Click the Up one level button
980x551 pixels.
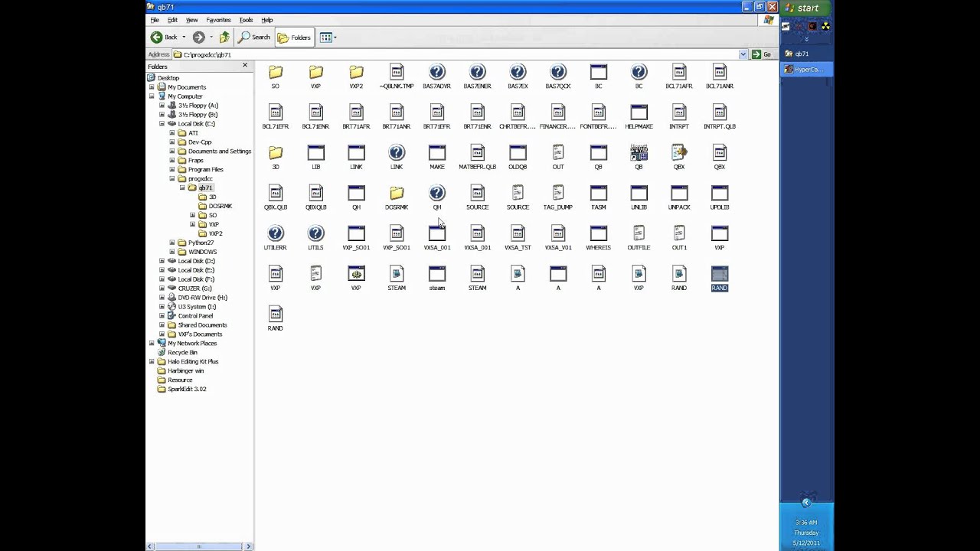224,37
